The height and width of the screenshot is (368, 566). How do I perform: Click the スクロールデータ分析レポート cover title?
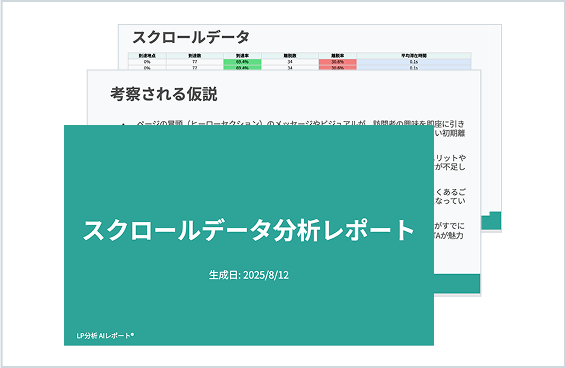click(248, 230)
